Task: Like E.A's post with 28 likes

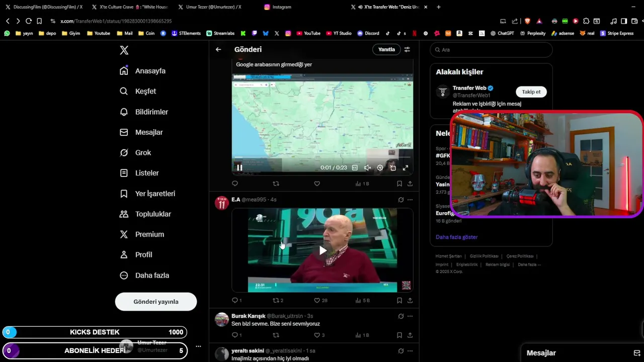Action: (320, 300)
